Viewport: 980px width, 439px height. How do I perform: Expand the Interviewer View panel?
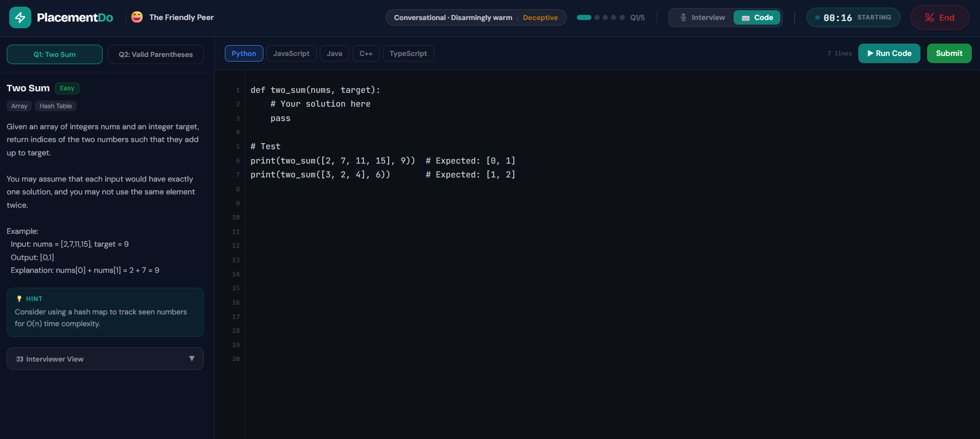(x=105, y=358)
